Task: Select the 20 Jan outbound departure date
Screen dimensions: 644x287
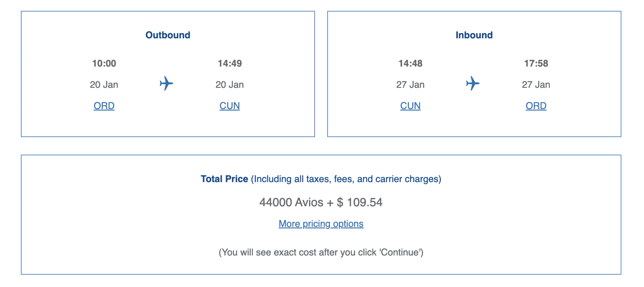Action: [x=104, y=84]
